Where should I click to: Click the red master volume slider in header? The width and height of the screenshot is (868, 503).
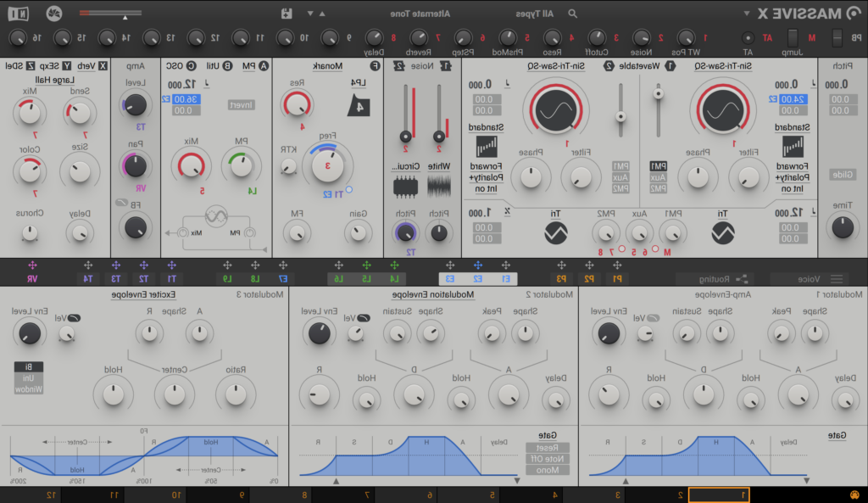110,13
